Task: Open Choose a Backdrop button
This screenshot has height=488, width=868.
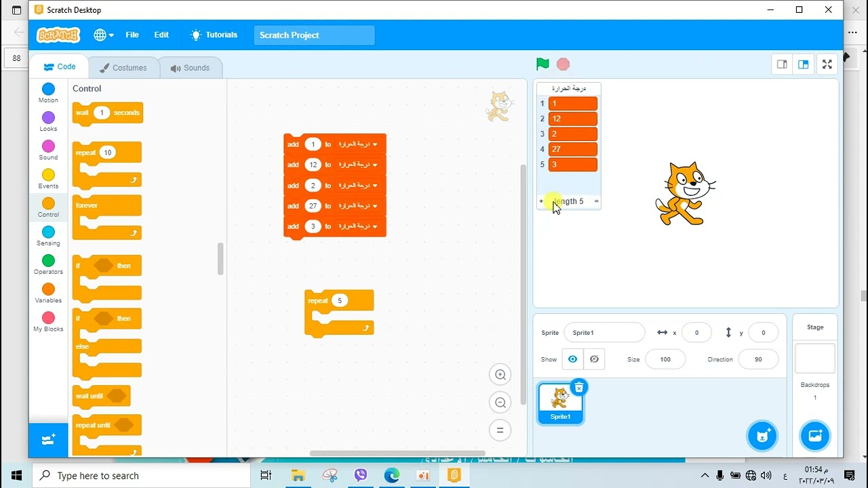Action: 815,436
